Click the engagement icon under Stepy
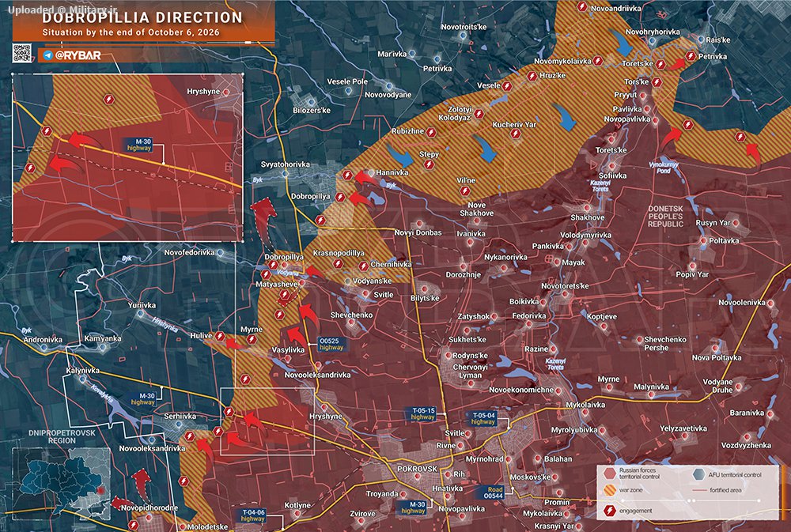Image resolution: width=791 pixels, height=532 pixels. pos(429,164)
